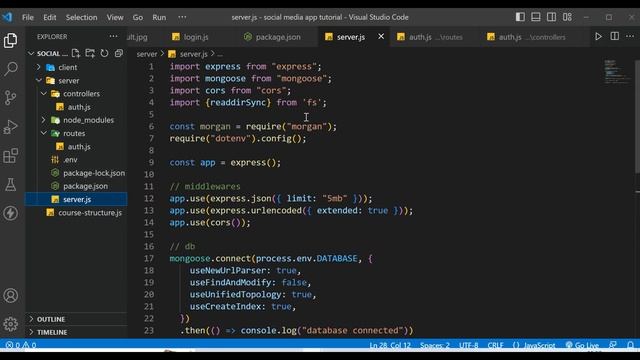
Task: Open the Search view in activity bar
Action: click(x=11, y=69)
